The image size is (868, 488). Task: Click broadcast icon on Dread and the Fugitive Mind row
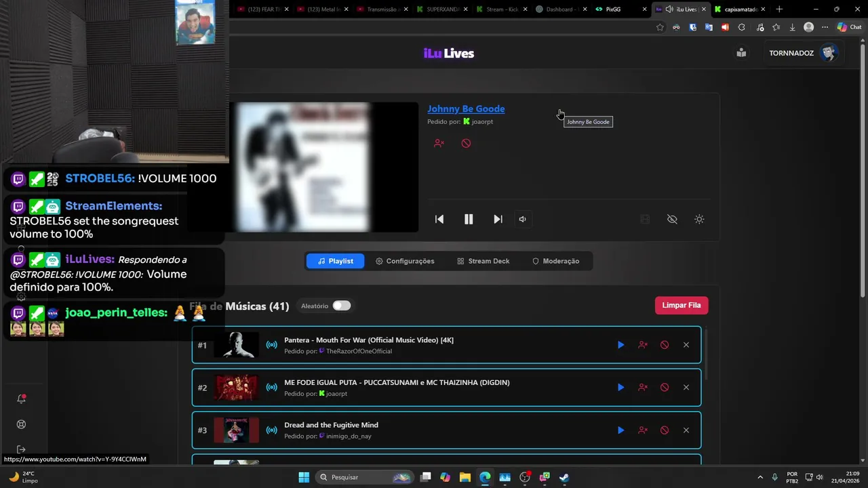271,430
